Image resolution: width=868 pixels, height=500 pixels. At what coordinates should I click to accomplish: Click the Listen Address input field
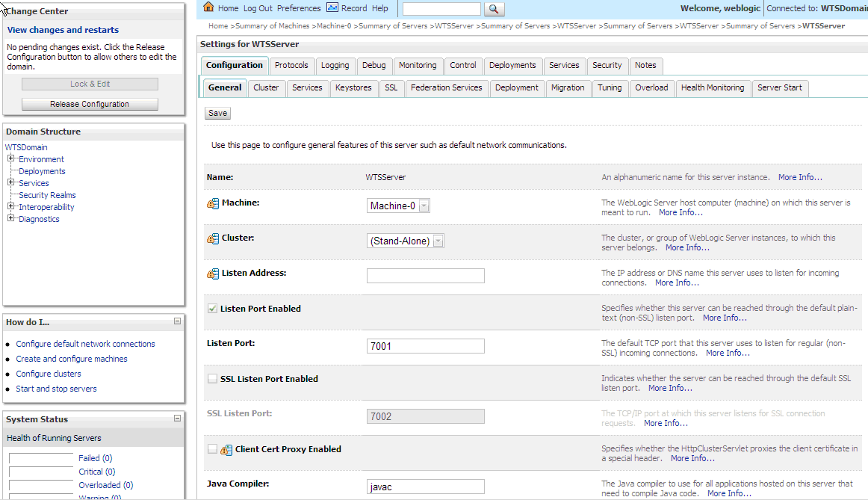(425, 276)
